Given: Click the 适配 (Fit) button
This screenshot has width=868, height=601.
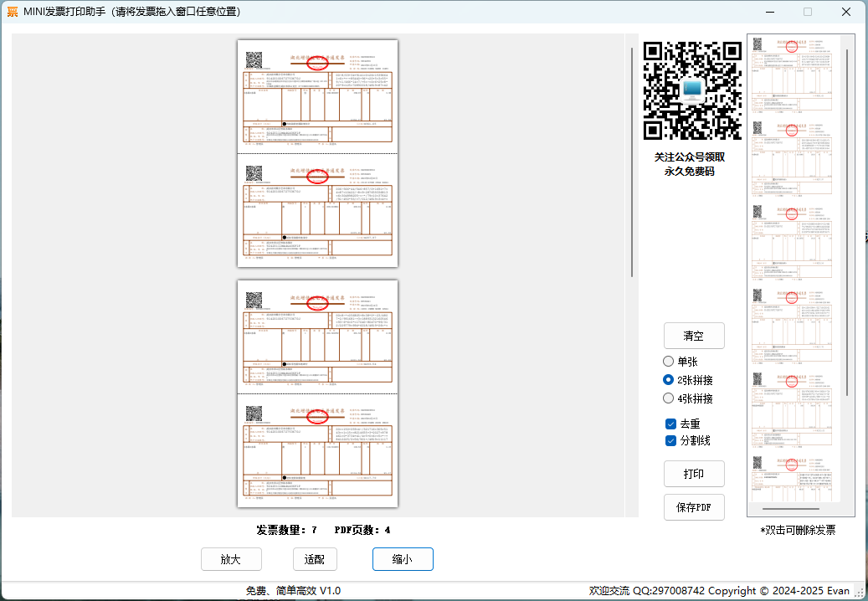Looking at the screenshot, I should click(314, 558).
